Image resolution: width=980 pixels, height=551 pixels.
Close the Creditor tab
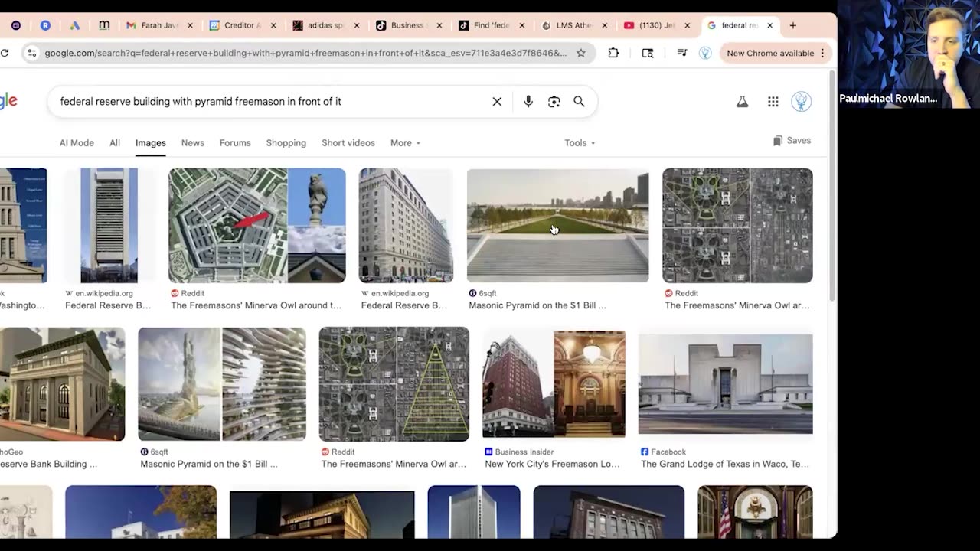click(x=273, y=25)
